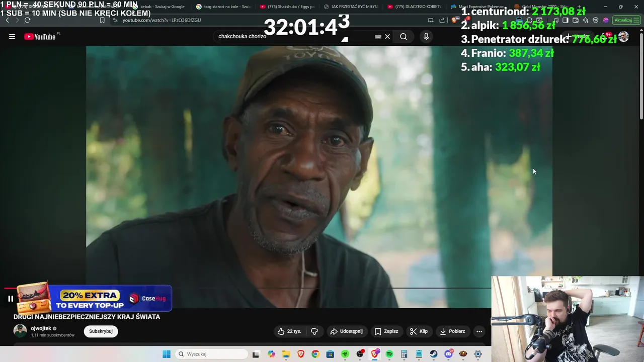
Task: Switch to 'Gold Monster 2000' tab
Action: [x=541, y=7]
